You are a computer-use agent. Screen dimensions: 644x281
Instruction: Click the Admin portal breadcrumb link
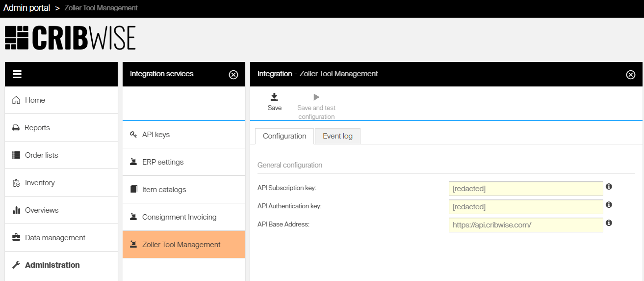point(26,8)
